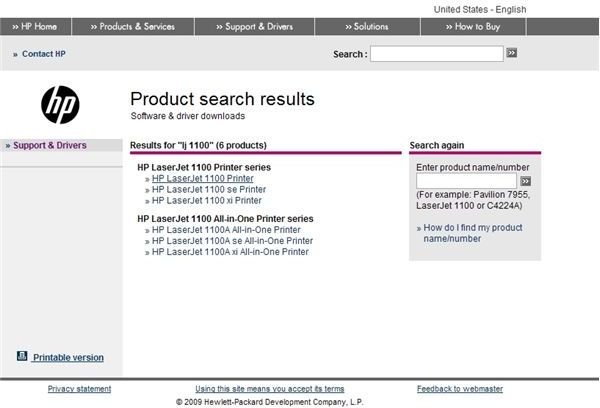This screenshot has width=600, height=408.
Task: Open Products & Services menu
Action: [x=133, y=26]
